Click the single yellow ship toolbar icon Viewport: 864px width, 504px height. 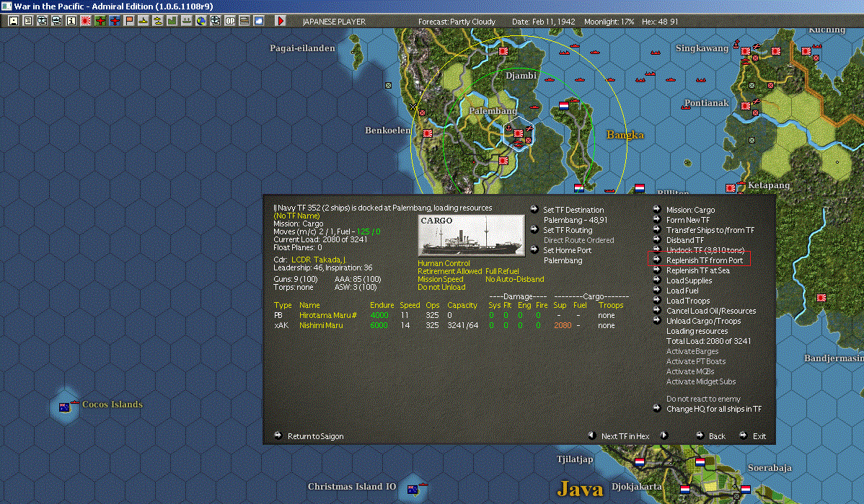pyautogui.click(x=144, y=21)
